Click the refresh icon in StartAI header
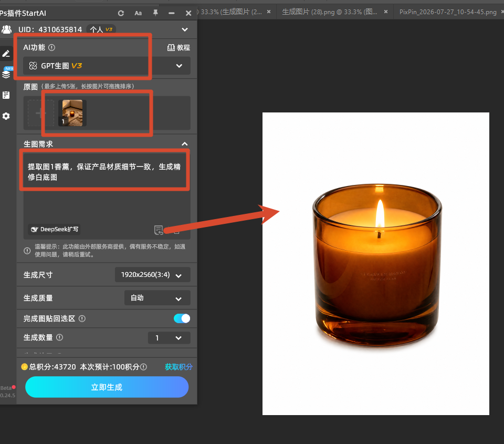This screenshot has height=444, width=504. 121,13
